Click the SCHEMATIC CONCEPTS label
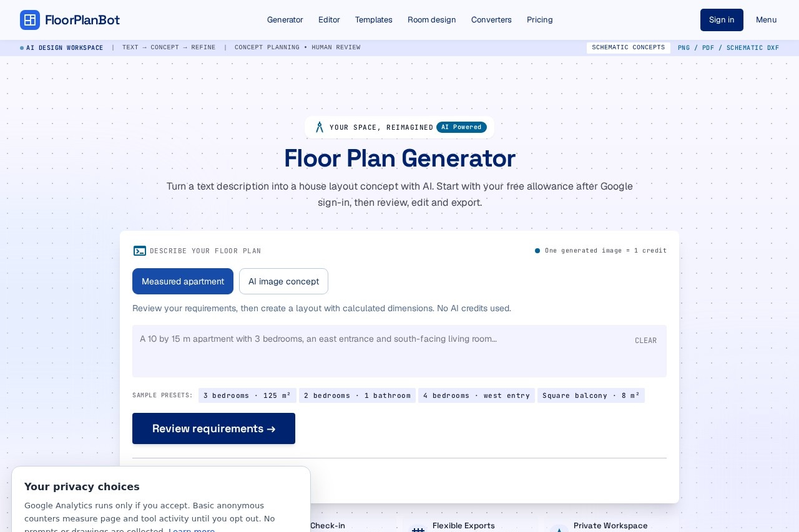 point(629,47)
